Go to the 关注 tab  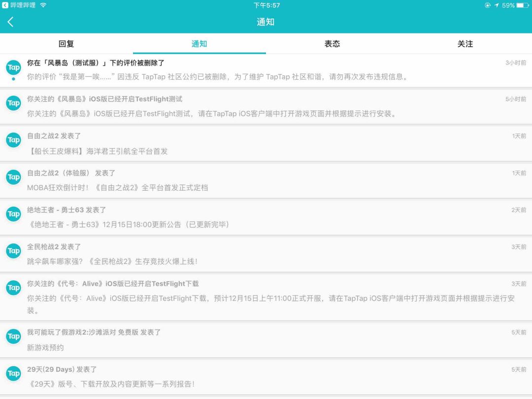point(465,44)
